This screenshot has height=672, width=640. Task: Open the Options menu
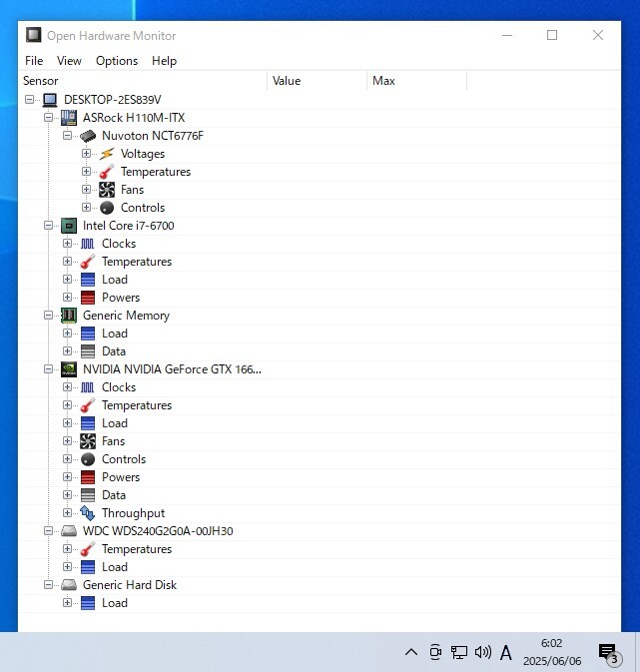click(117, 61)
